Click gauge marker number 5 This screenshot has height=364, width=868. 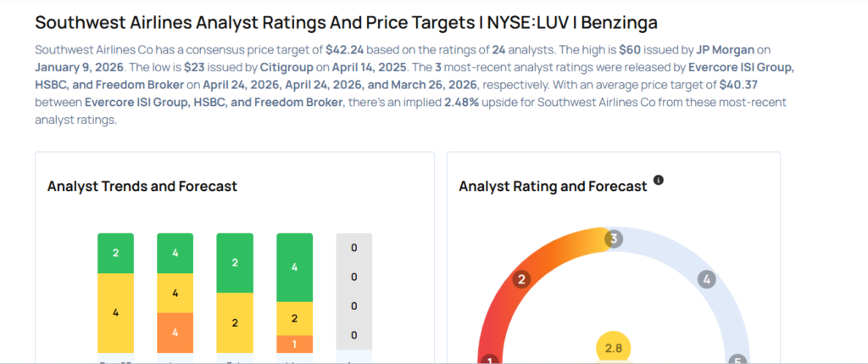coord(737,361)
